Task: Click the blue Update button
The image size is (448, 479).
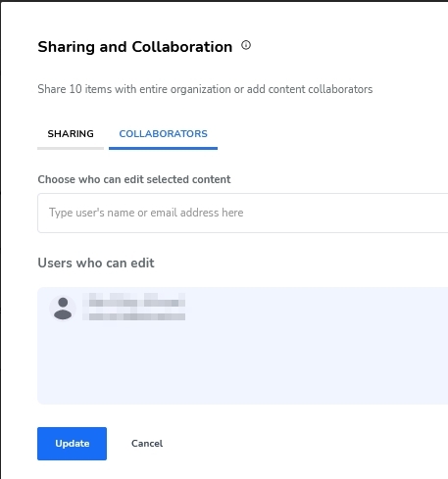Action: point(72,444)
